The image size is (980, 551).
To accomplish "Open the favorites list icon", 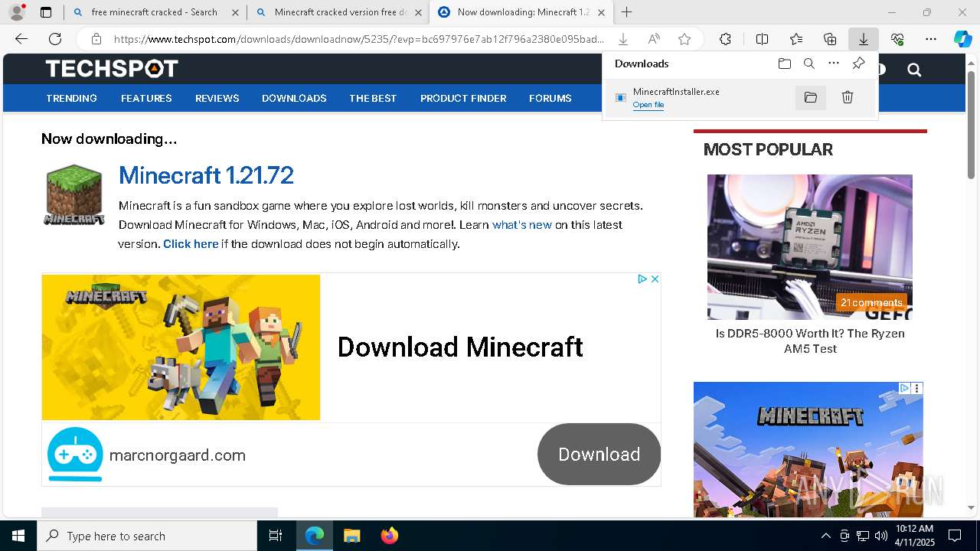I will click(x=796, y=39).
